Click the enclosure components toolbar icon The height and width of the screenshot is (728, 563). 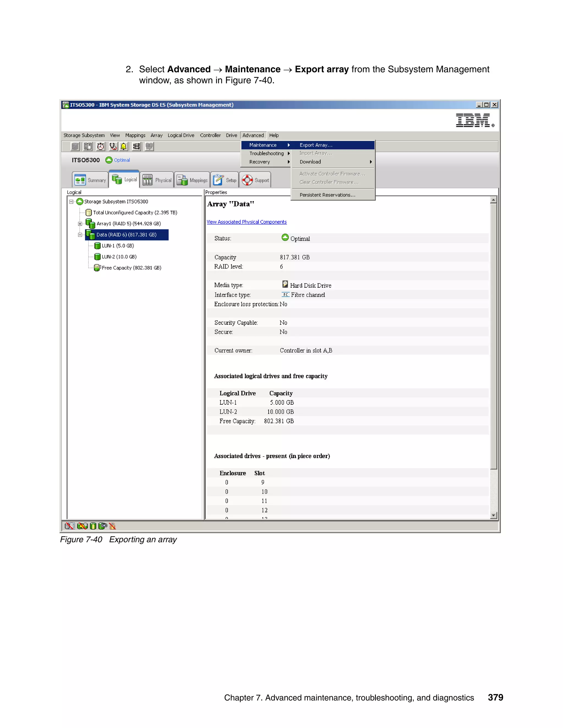tap(136, 146)
